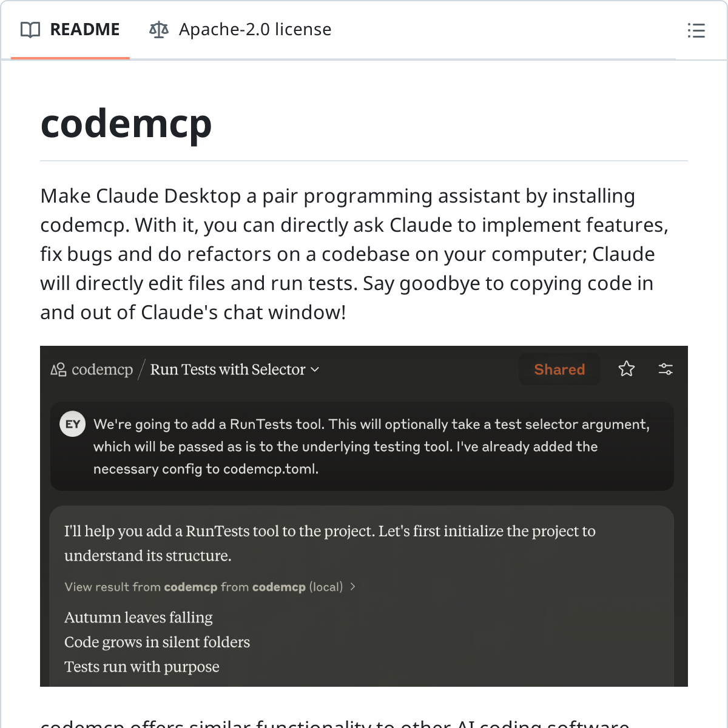Open the codemcp project breadcrumb
Viewport: 728px width, 728px height.
pos(102,369)
